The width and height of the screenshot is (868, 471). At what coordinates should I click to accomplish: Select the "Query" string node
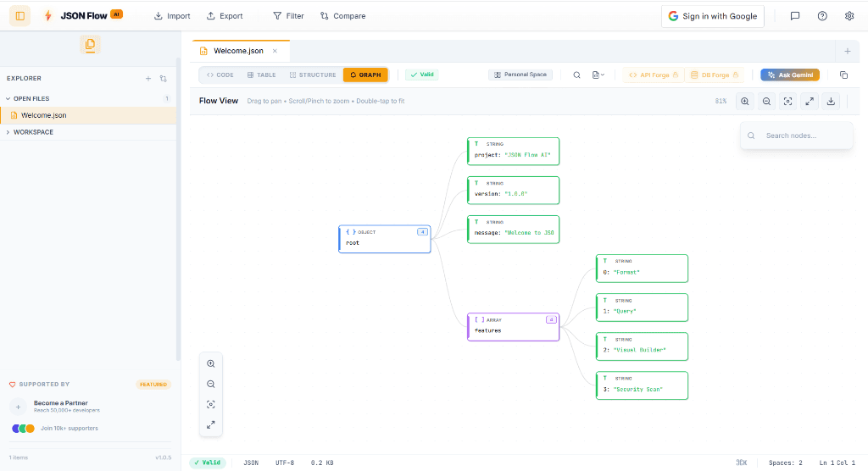pyautogui.click(x=642, y=308)
